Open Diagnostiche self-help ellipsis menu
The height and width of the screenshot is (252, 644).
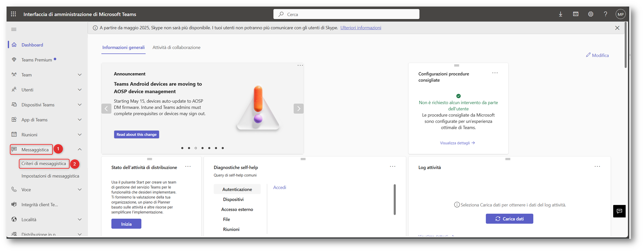393,167
